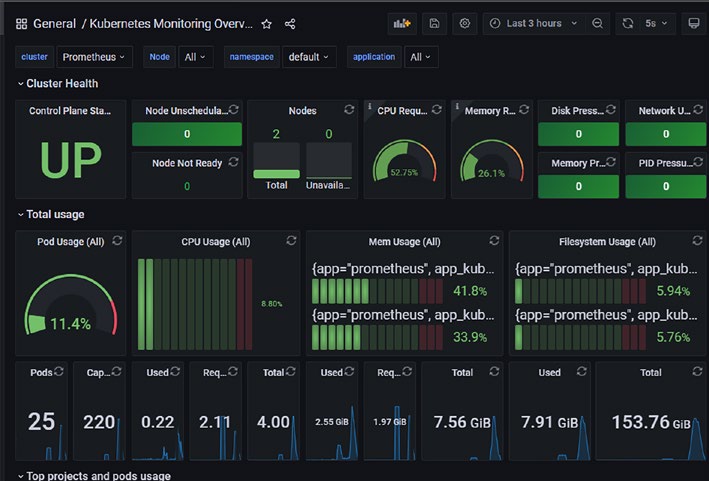This screenshot has width=709, height=481.
Task: Click the General breadcrumb link
Action: (x=54, y=24)
